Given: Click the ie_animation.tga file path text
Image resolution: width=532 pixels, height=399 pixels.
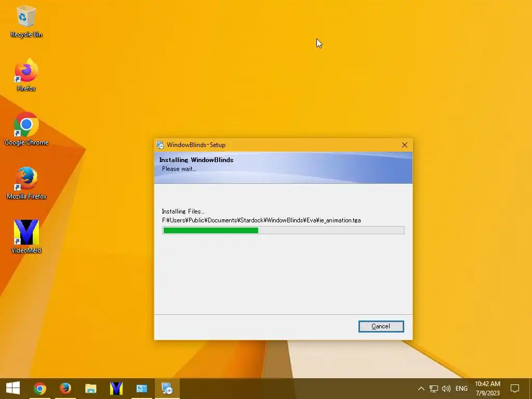Looking at the screenshot, I should click(261, 220).
